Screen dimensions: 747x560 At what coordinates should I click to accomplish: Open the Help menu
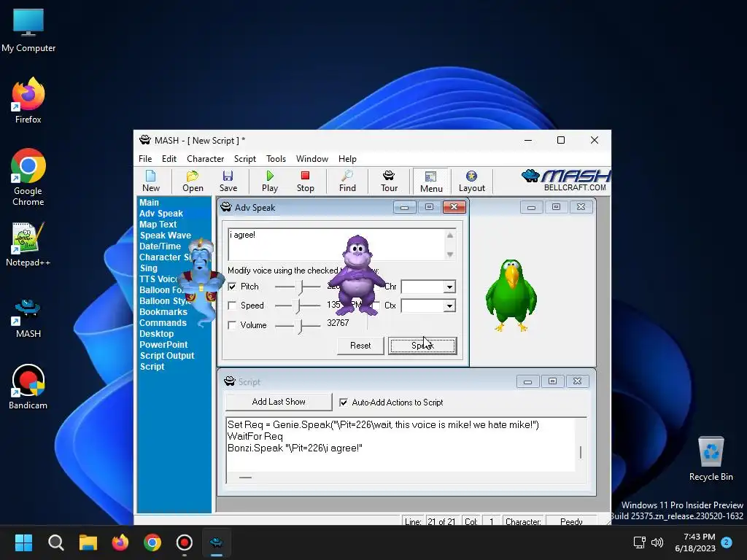[x=347, y=158]
